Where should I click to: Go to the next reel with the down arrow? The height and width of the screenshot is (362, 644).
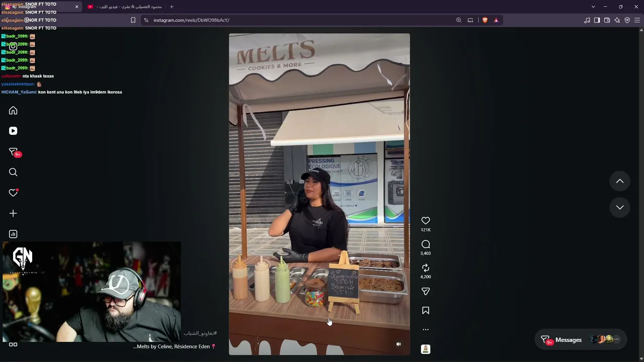[x=620, y=207]
